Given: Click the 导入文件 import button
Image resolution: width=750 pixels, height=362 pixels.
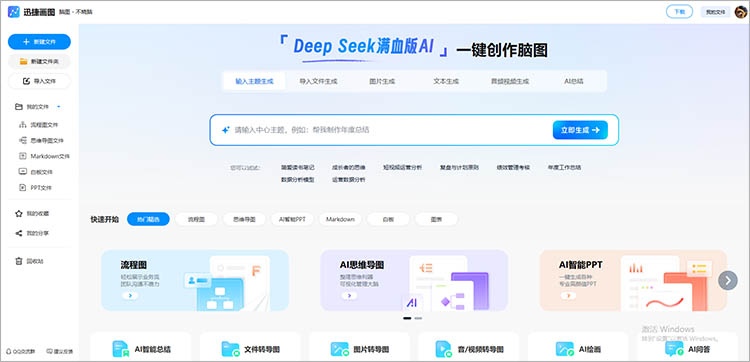Looking at the screenshot, I should [x=39, y=81].
